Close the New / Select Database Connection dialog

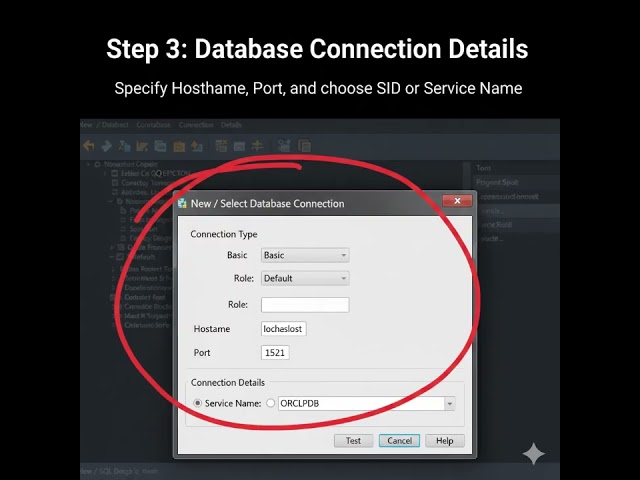[457, 201]
